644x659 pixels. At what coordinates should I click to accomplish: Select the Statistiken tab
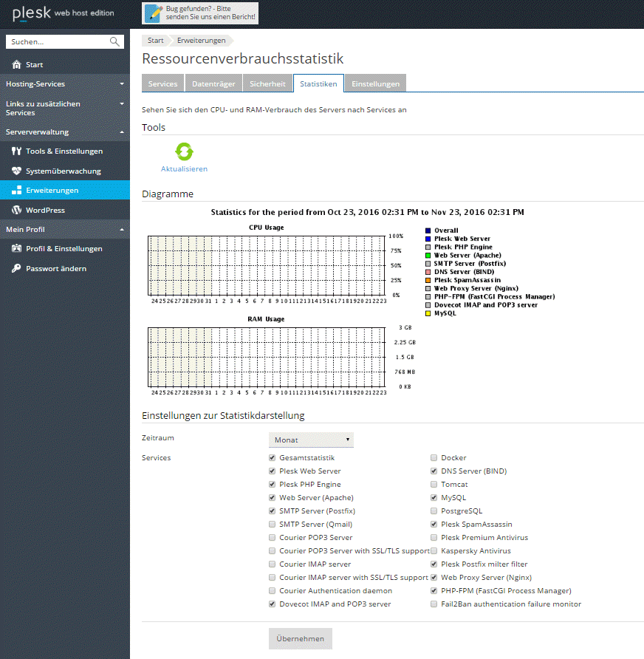point(318,83)
